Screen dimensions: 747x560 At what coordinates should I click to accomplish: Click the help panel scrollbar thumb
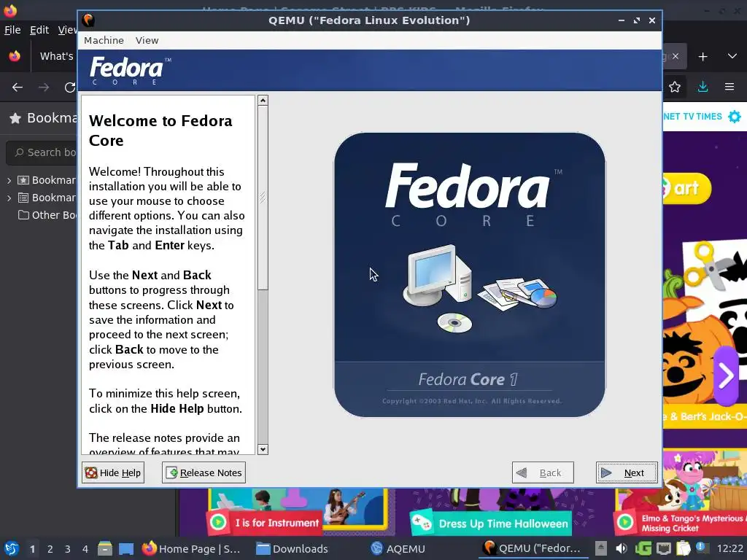point(263,198)
